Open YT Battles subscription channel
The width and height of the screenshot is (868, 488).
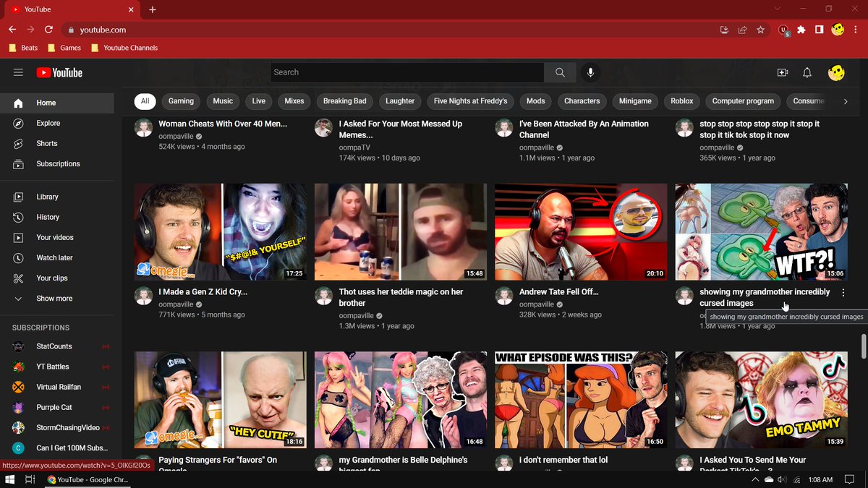click(57, 367)
